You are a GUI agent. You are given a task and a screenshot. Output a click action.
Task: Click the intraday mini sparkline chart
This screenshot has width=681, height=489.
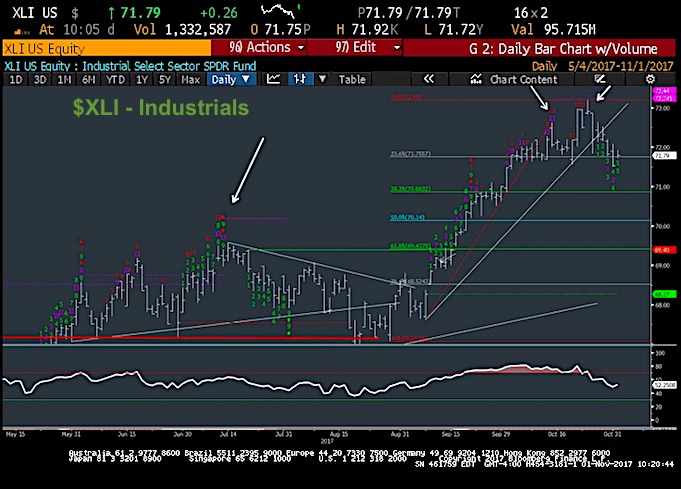tap(281, 10)
